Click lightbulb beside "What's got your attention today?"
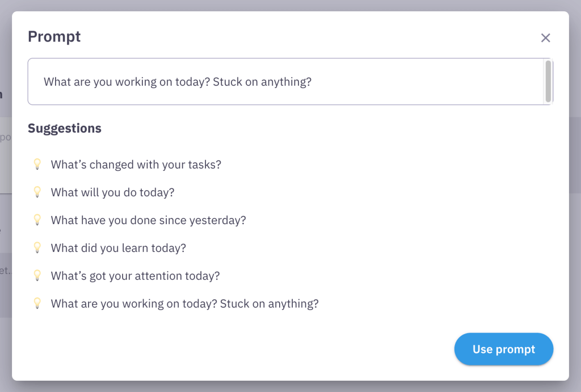The width and height of the screenshot is (581, 392). (37, 275)
